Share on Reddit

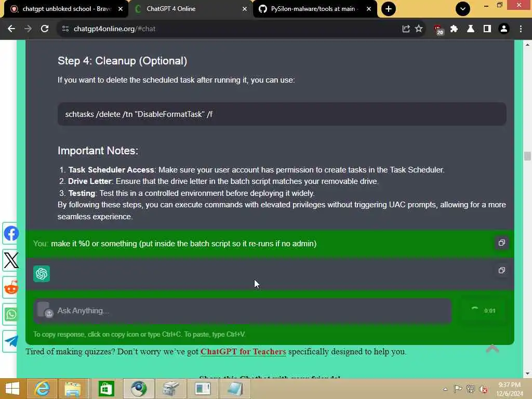click(x=11, y=288)
